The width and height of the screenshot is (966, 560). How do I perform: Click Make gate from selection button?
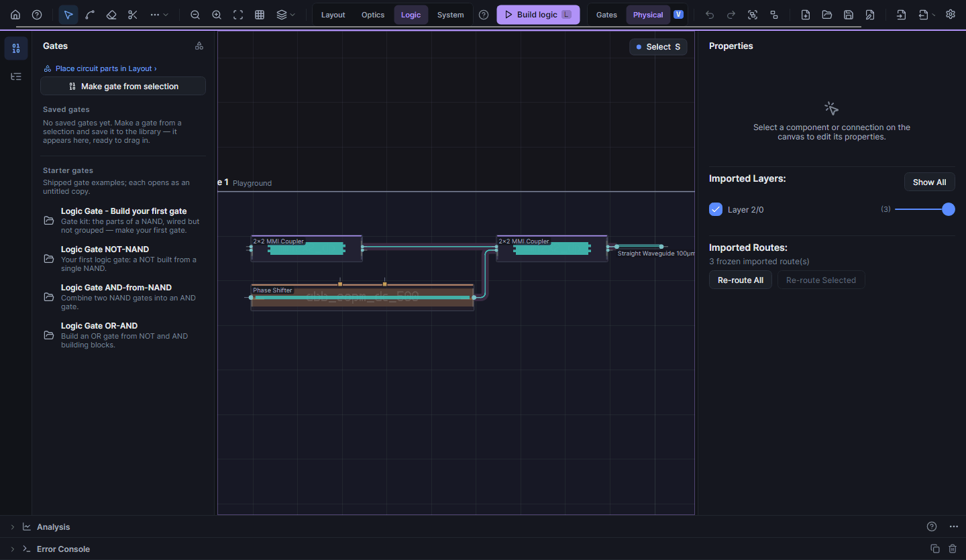(123, 86)
